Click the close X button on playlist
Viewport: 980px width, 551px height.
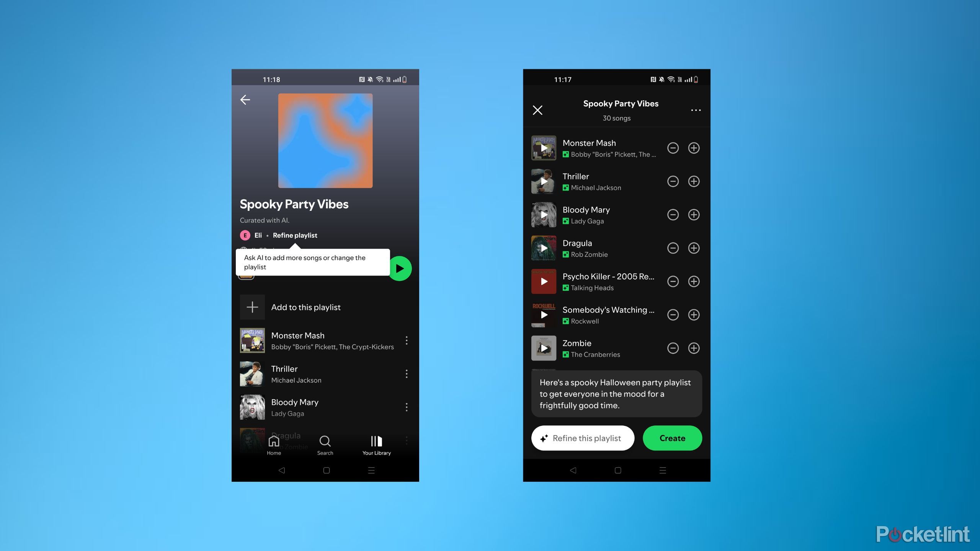[538, 109]
